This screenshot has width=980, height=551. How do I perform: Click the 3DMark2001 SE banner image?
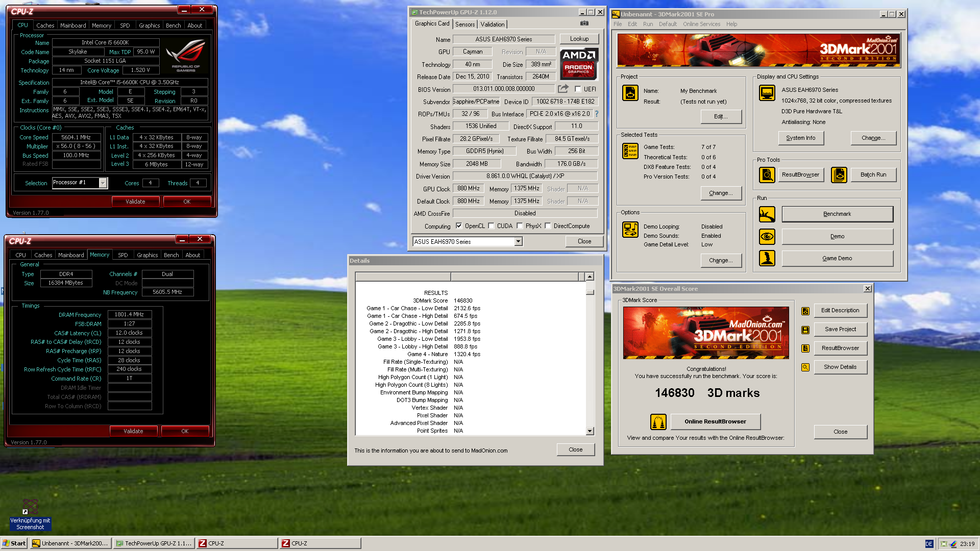click(758, 50)
